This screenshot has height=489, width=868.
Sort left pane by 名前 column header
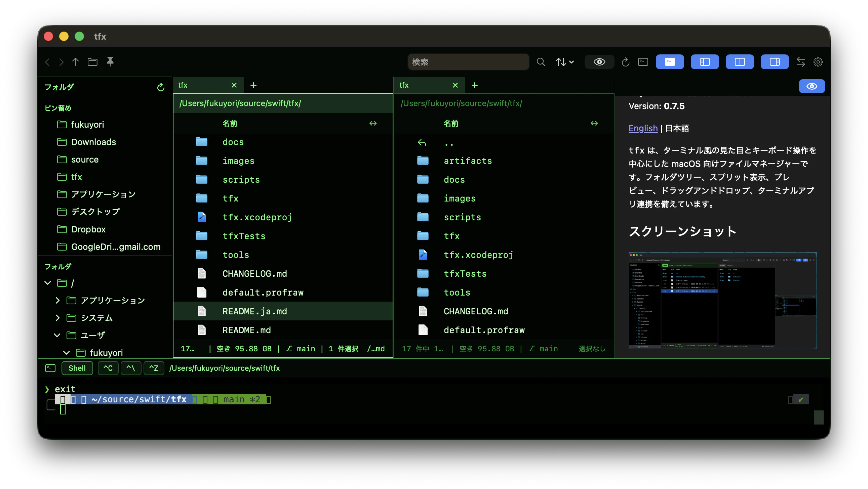[230, 124]
